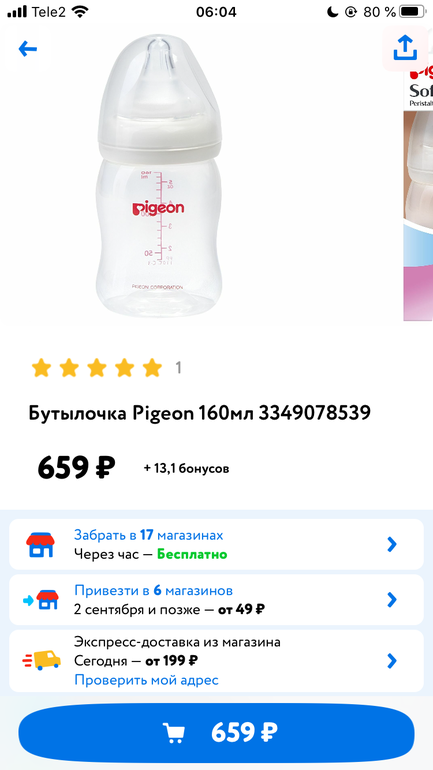
Task: Expand the pickup in 17 stores chevron
Action: [x=391, y=544]
